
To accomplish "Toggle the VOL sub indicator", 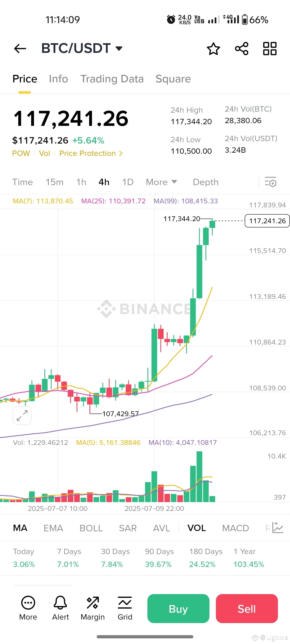I will (197, 528).
